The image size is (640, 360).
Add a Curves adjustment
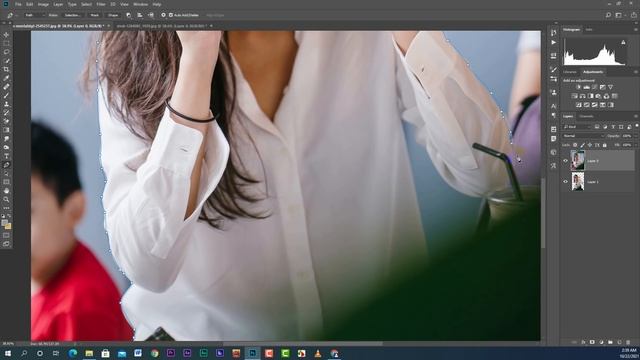pyautogui.click(x=594, y=87)
